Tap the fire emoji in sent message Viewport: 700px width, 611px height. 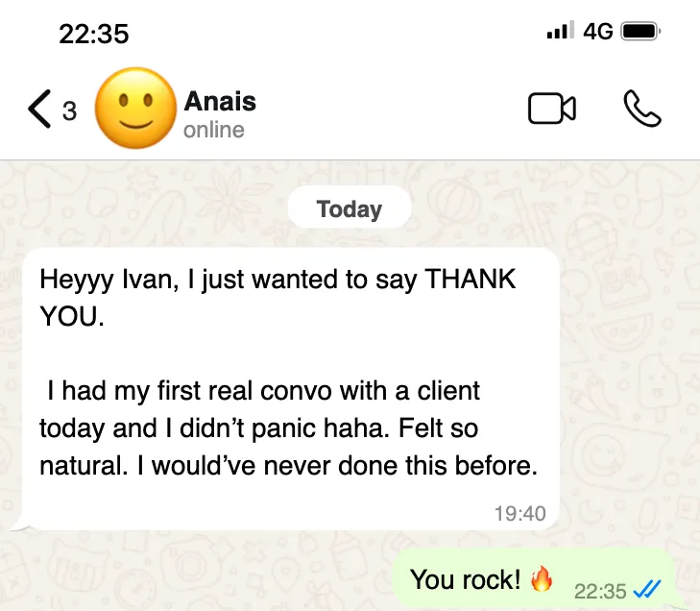(541, 579)
